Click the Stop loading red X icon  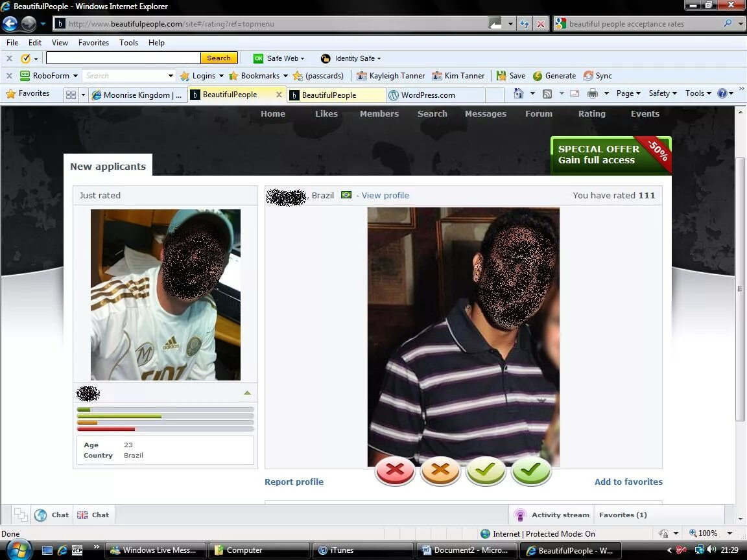click(x=541, y=23)
